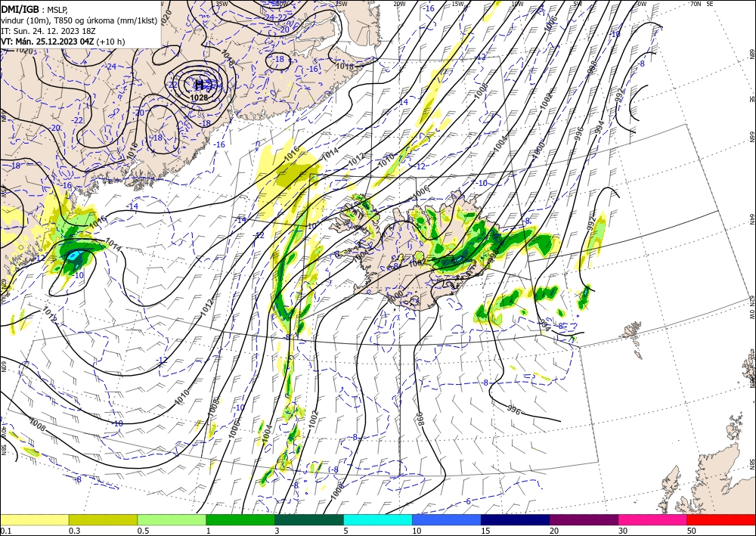Click the 'DMI/IGB : MSLP,' title text
This screenshot has height=536, width=756.
coord(34,8)
